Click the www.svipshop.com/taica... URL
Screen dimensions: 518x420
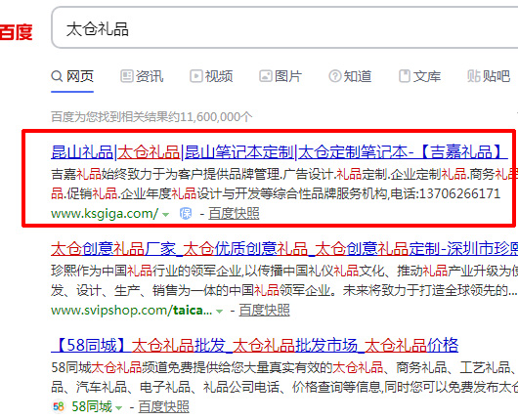[x=132, y=311]
